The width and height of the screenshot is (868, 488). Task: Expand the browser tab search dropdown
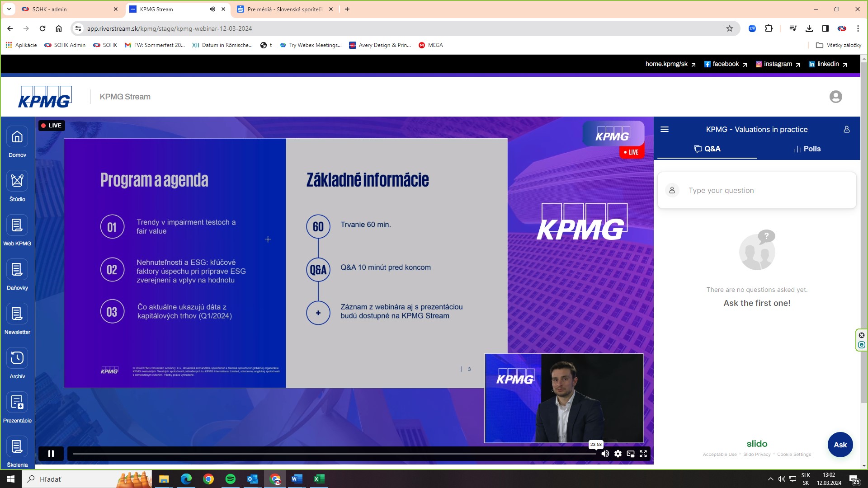(9, 9)
